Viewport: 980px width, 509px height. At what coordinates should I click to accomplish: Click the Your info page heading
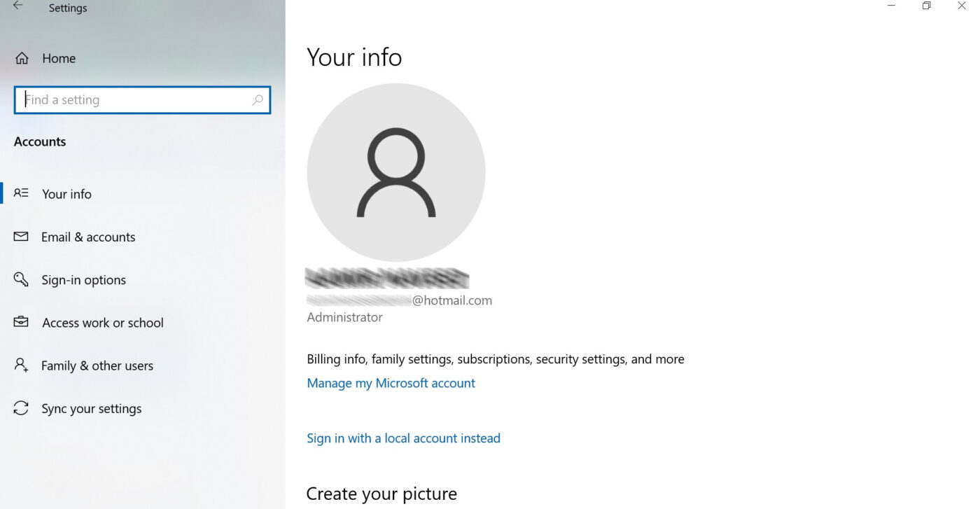pyautogui.click(x=355, y=57)
